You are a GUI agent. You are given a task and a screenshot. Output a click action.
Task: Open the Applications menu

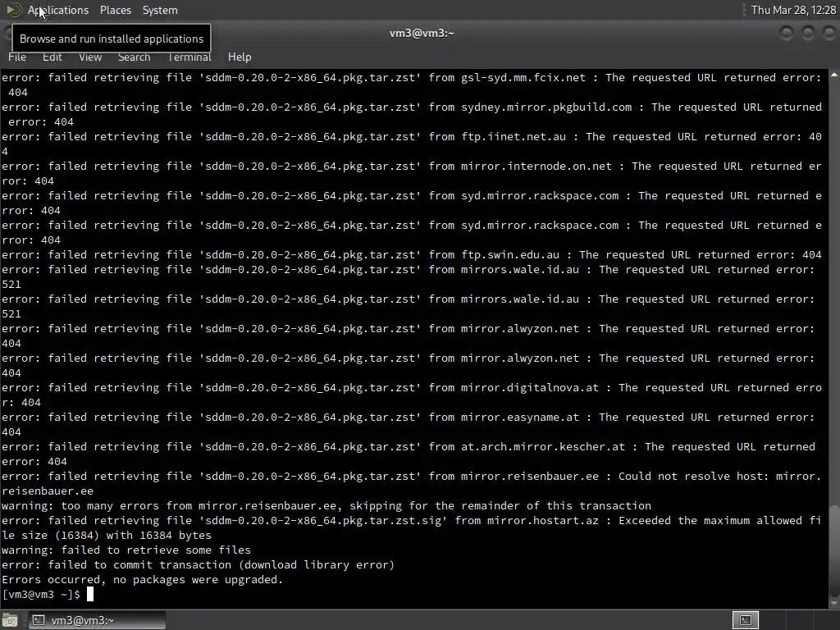coord(58,10)
